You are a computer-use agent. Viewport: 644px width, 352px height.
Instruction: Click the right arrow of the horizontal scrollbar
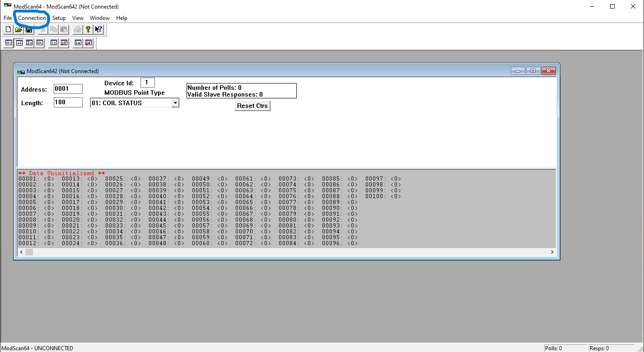(552, 252)
